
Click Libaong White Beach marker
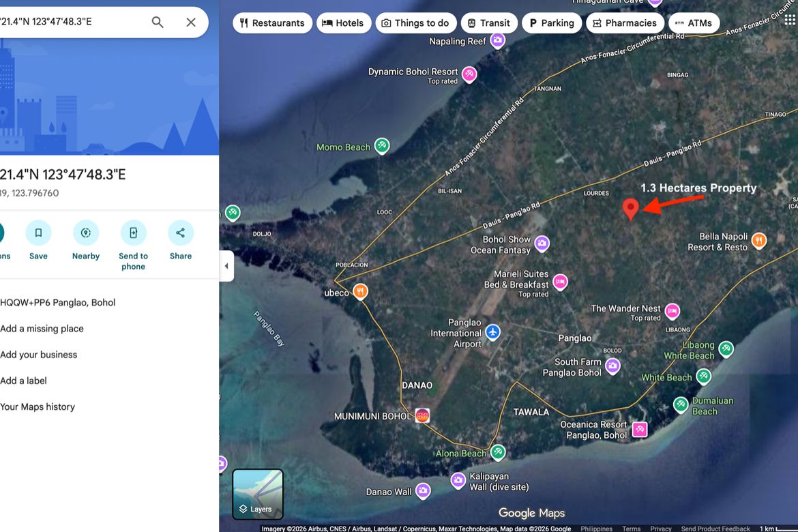(x=726, y=349)
